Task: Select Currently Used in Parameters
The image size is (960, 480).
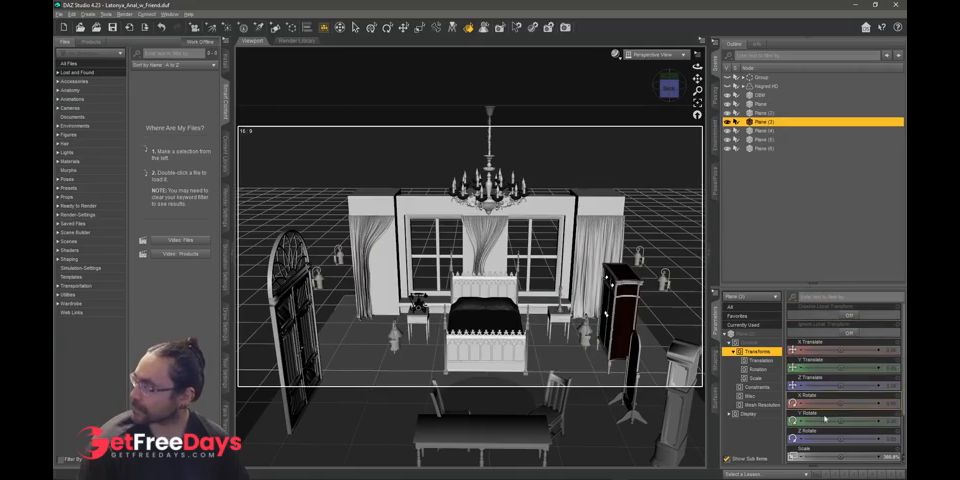Action: (743, 325)
